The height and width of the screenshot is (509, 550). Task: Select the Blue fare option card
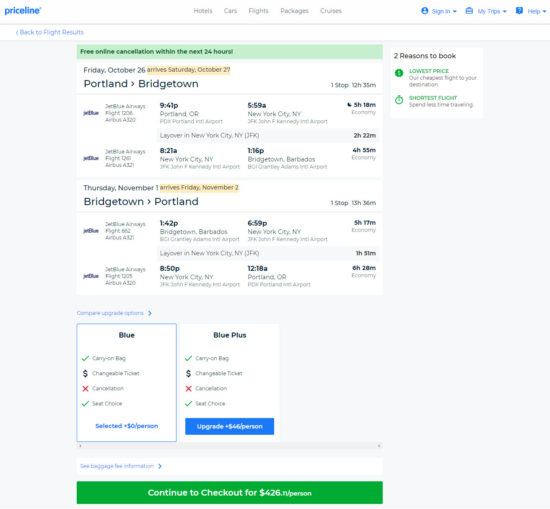[127, 382]
